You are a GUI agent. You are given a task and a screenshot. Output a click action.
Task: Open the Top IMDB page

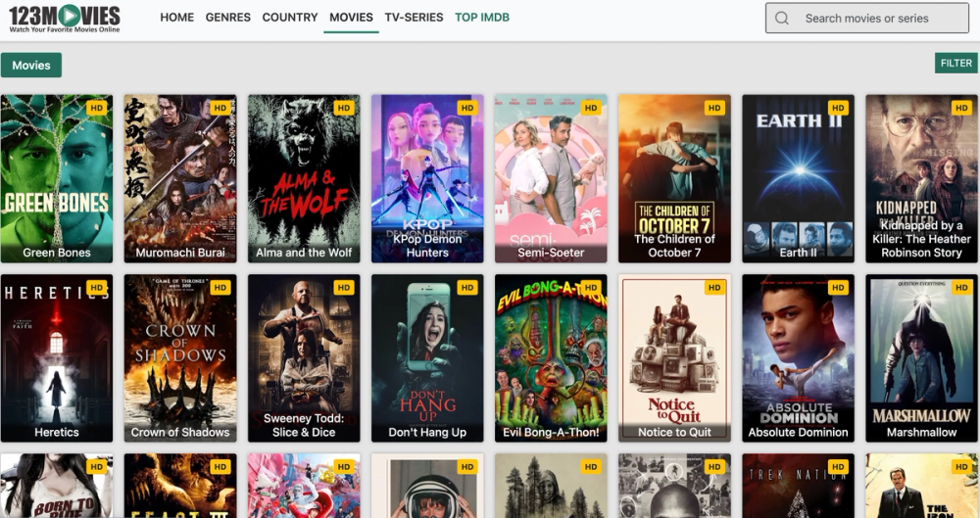(x=482, y=18)
